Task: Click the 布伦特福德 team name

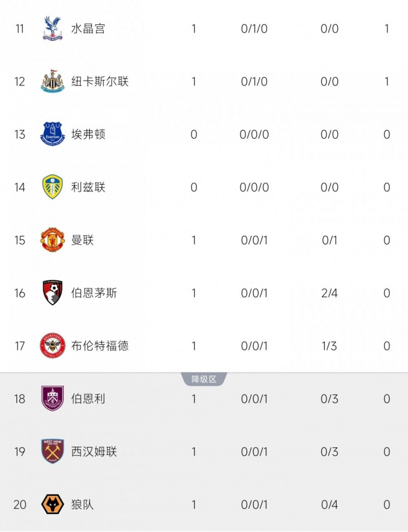Action: point(100,346)
